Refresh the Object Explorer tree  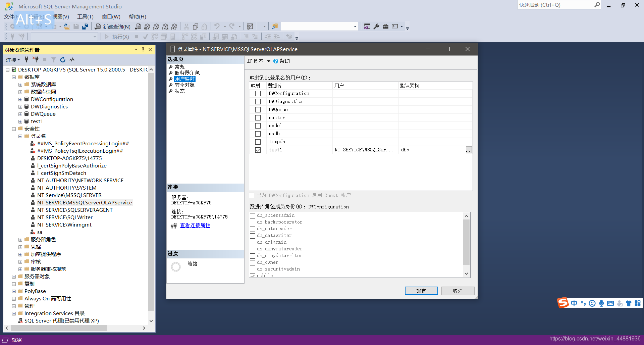pos(63,60)
